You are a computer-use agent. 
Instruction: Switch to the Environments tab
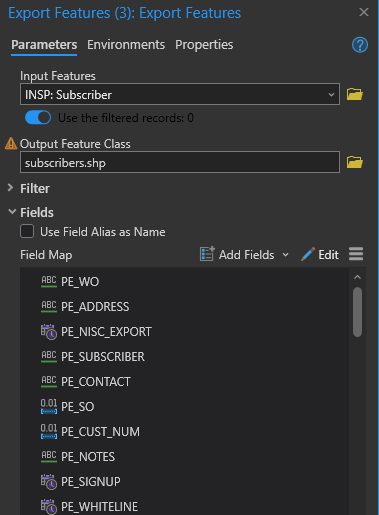pos(126,45)
